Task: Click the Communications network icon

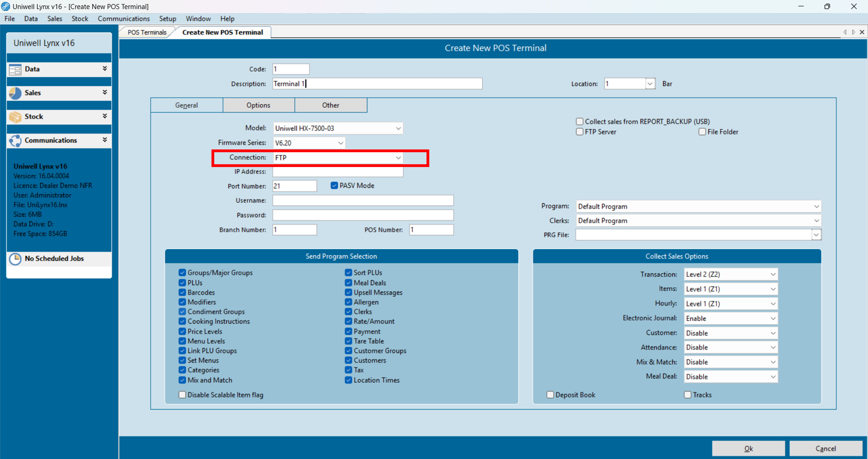Action: coord(15,141)
